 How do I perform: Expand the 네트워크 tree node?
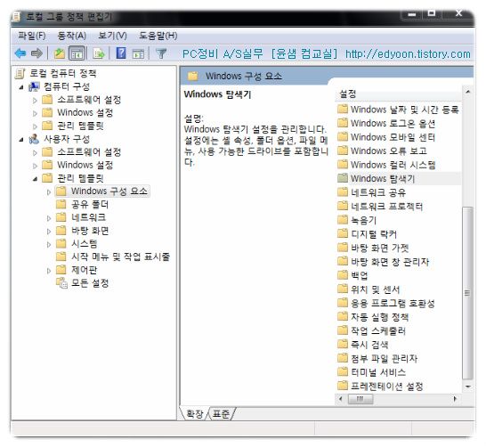pos(49,218)
